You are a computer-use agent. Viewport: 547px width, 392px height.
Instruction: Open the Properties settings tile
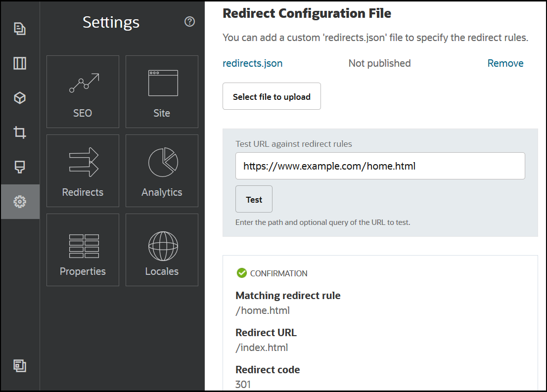83,250
